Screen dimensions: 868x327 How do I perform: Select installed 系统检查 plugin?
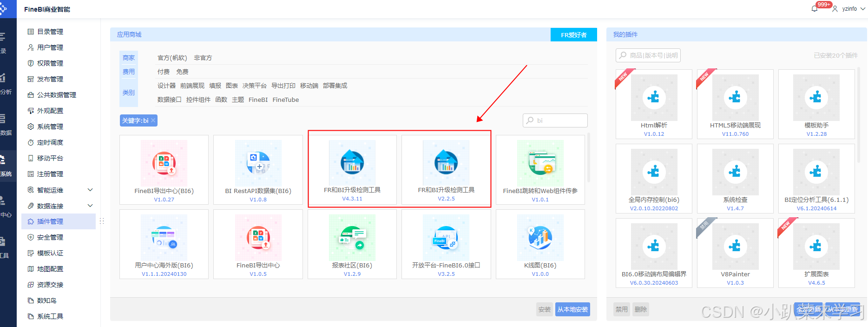[x=735, y=179]
